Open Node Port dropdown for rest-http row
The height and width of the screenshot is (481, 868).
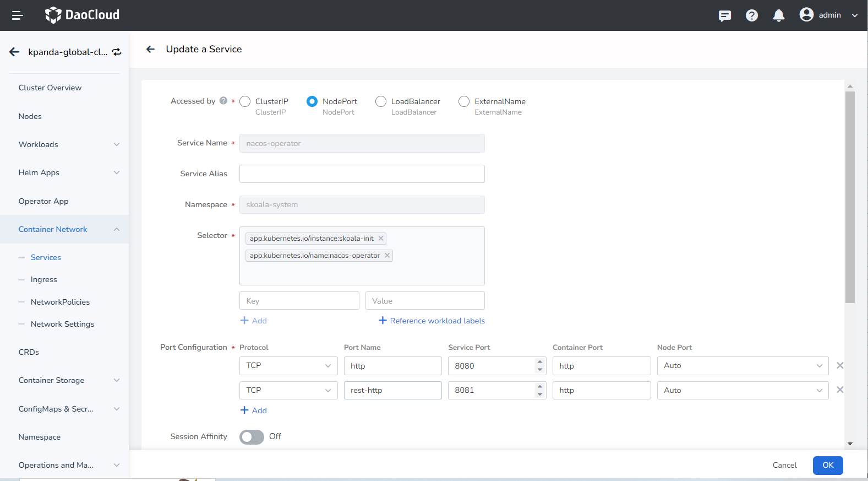tap(742, 390)
